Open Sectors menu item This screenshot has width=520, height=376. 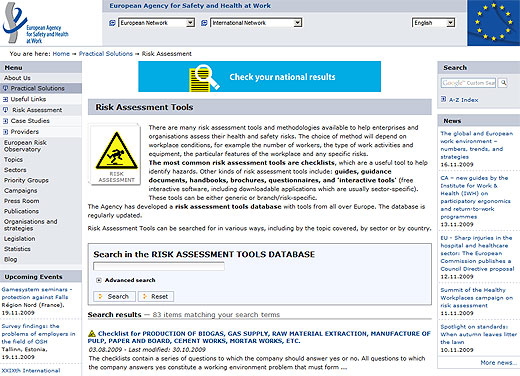tap(15, 170)
